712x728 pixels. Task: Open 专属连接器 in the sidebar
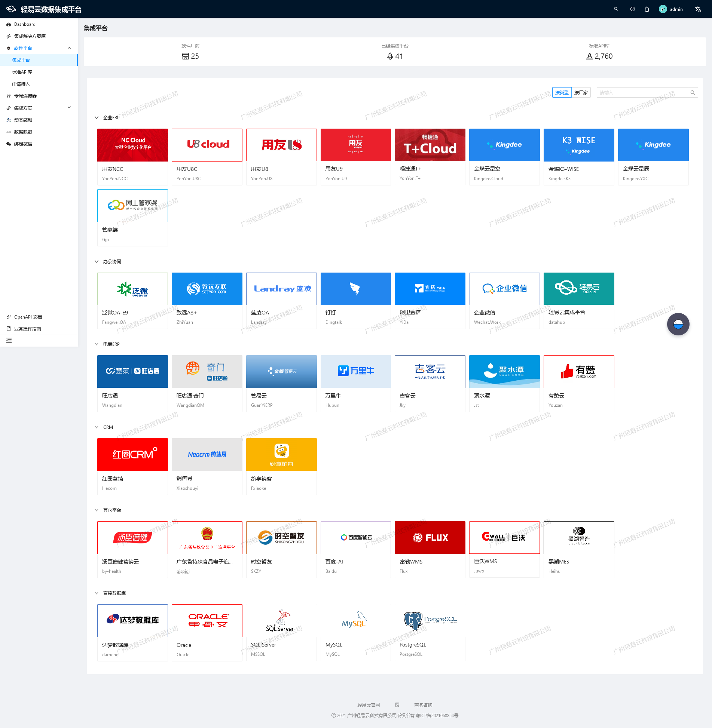pos(39,96)
